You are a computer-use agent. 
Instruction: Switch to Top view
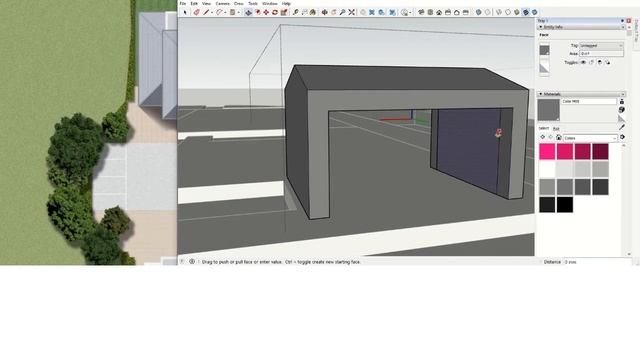click(x=430, y=12)
